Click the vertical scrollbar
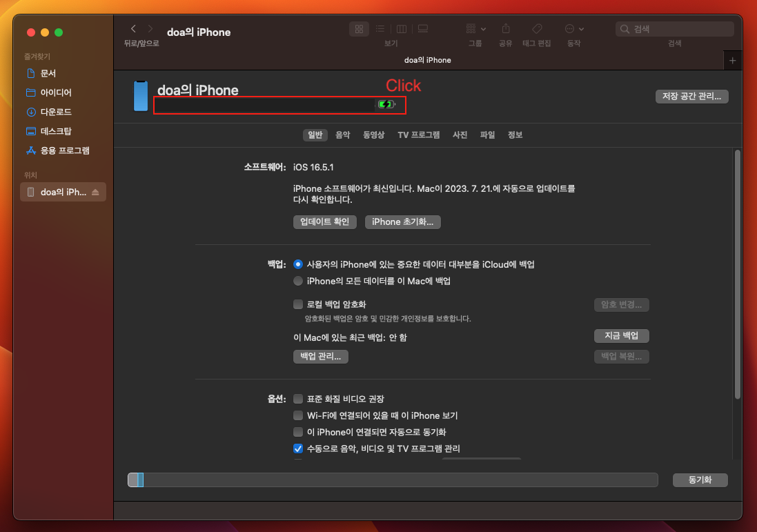Screen dimensions: 757x532 click(737, 274)
